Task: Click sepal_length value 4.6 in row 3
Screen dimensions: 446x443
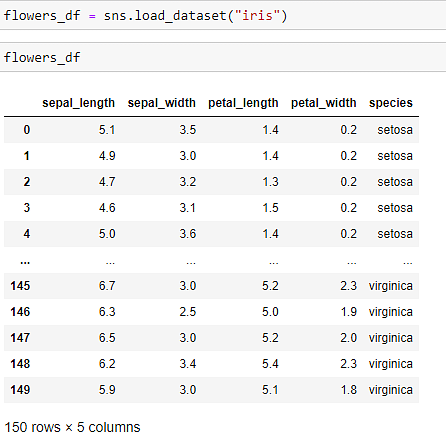Action: click(107, 208)
